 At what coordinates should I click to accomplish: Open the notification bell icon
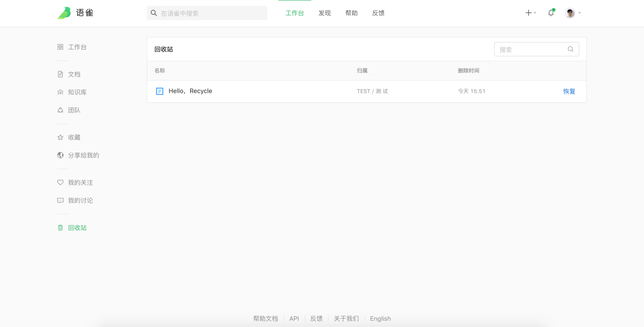(551, 13)
